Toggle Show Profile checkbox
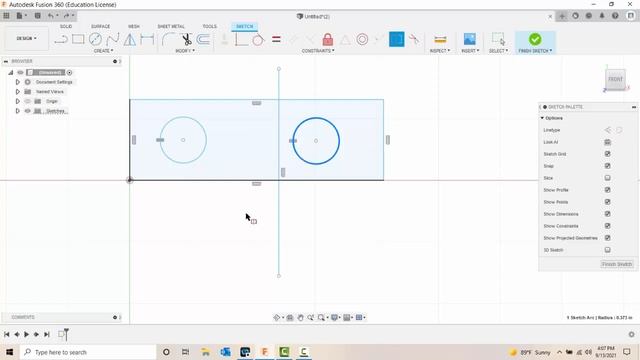This screenshot has height=360, width=640. 607,190
